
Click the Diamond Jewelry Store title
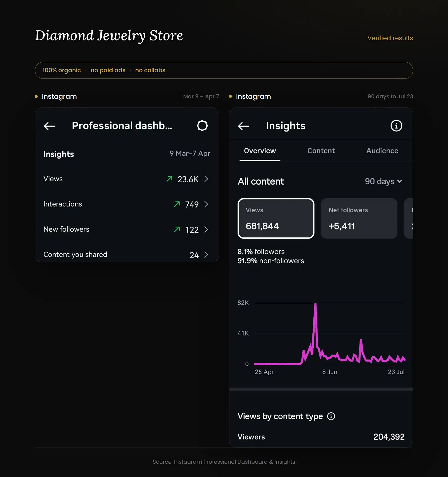[109, 36]
